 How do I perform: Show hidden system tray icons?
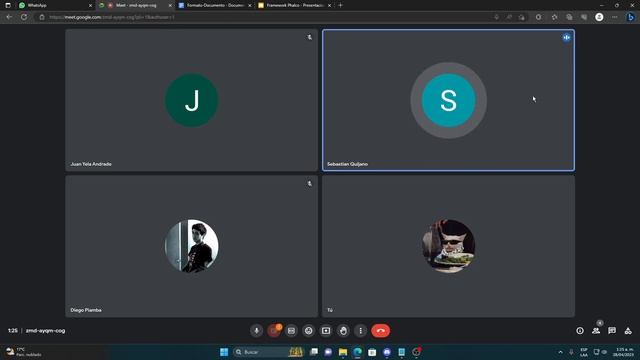[x=560, y=352]
